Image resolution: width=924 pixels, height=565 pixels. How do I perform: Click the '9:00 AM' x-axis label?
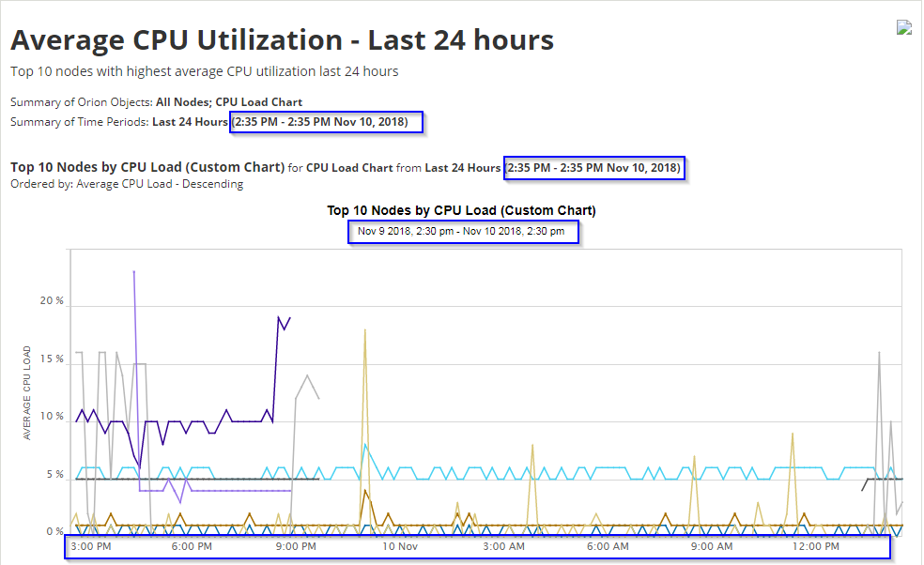click(712, 546)
